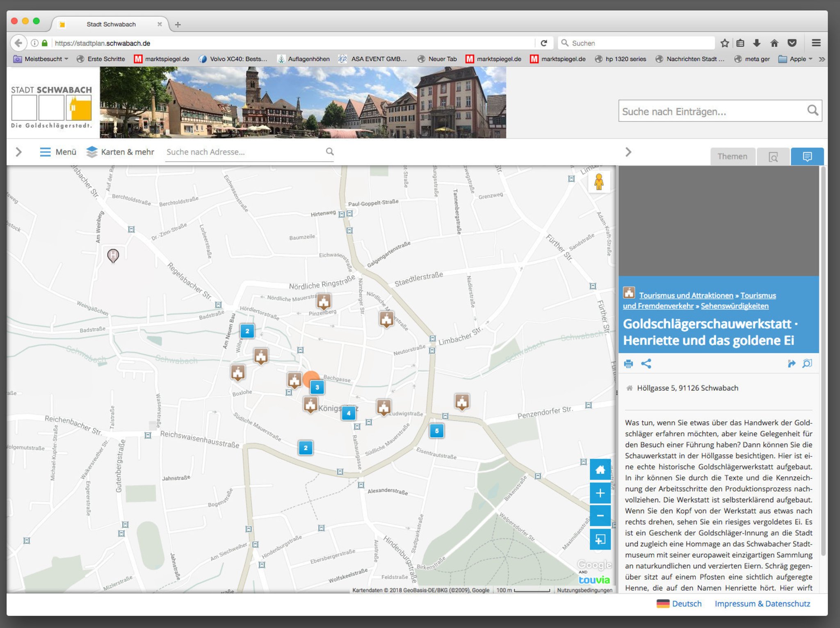Screen dimensions: 840x628
Task: Click the home icon in map controls
Action: pyautogui.click(x=600, y=470)
